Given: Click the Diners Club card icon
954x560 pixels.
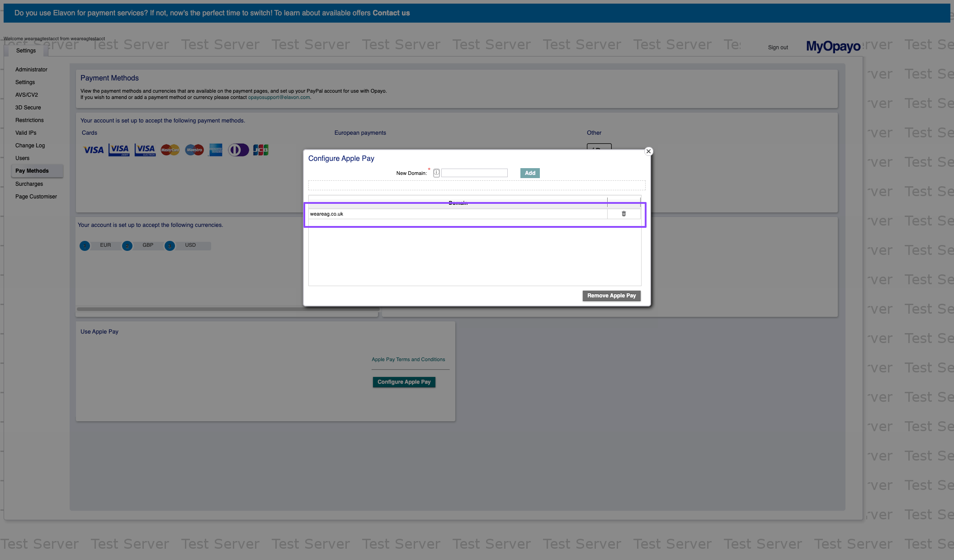Looking at the screenshot, I should [x=238, y=150].
